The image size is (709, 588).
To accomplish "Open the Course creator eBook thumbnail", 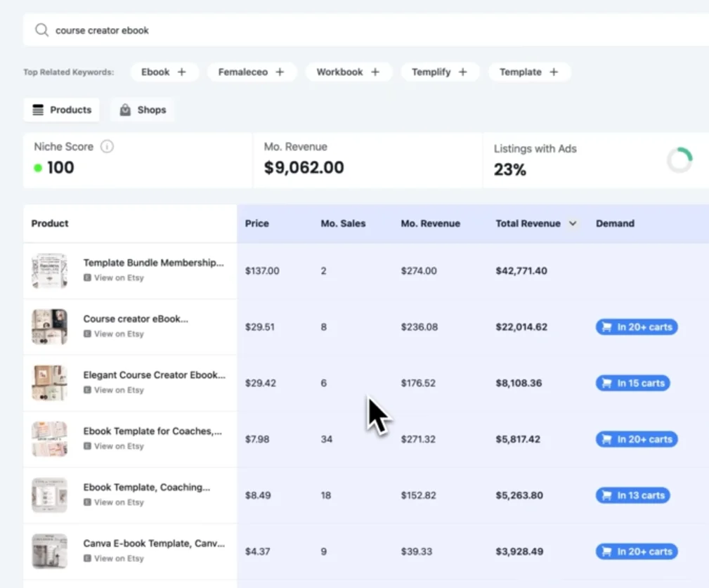I will [49, 327].
